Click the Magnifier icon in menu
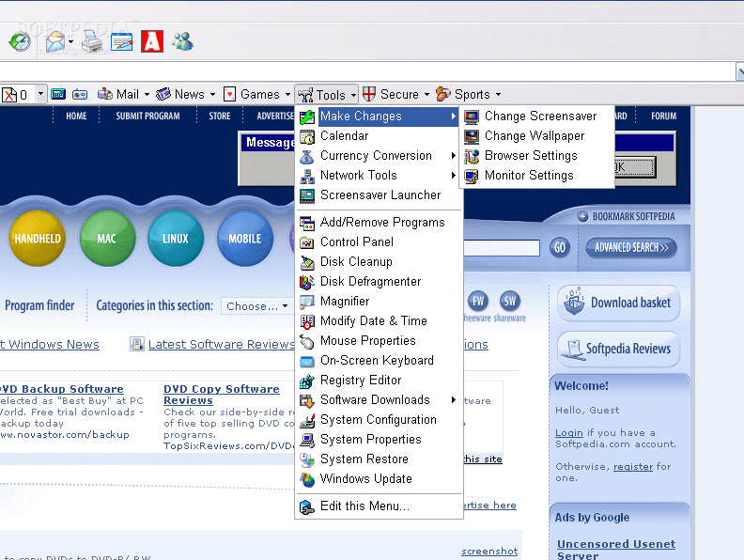 coord(307,302)
